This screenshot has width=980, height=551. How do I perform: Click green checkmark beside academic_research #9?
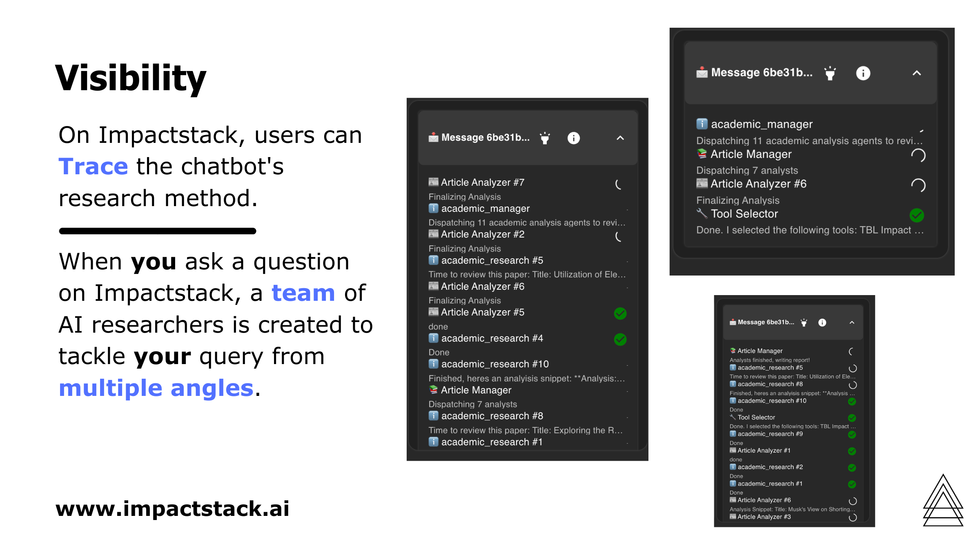(x=852, y=435)
